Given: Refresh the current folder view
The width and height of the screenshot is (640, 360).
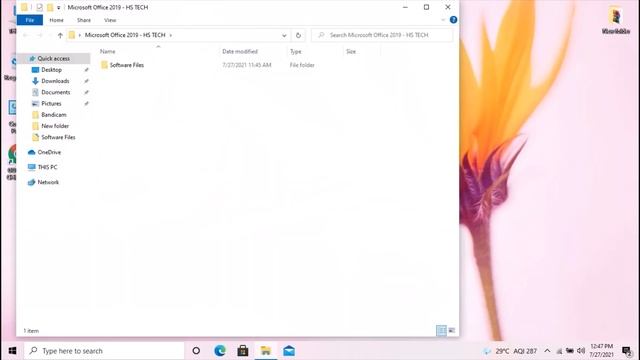Looking at the screenshot, I should pos(298,36).
